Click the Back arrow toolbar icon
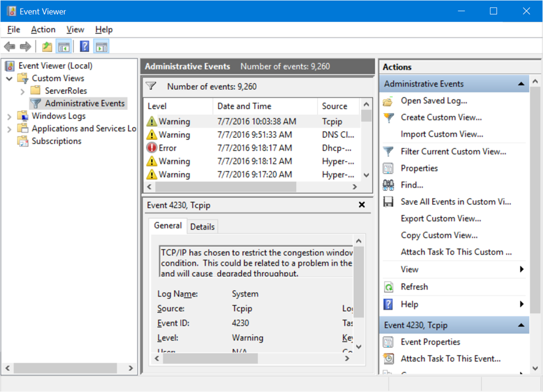543x392 pixels. click(x=10, y=46)
